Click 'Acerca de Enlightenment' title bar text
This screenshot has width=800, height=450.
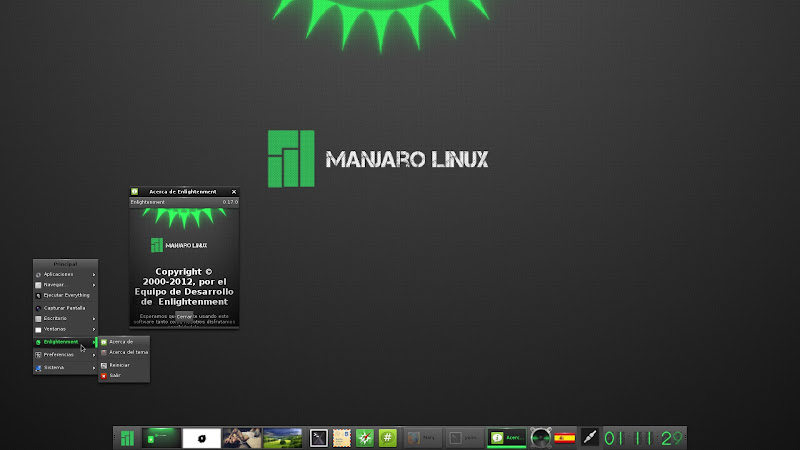(x=183, y=192)
